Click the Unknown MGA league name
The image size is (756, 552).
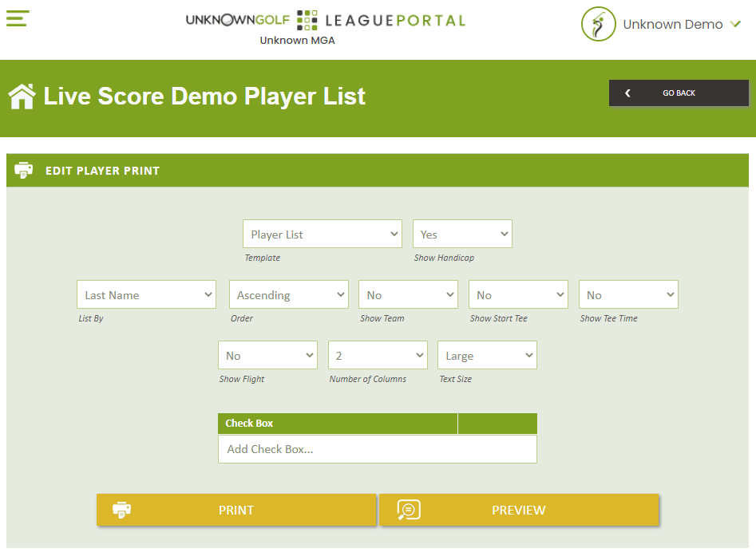coord(298,41)
